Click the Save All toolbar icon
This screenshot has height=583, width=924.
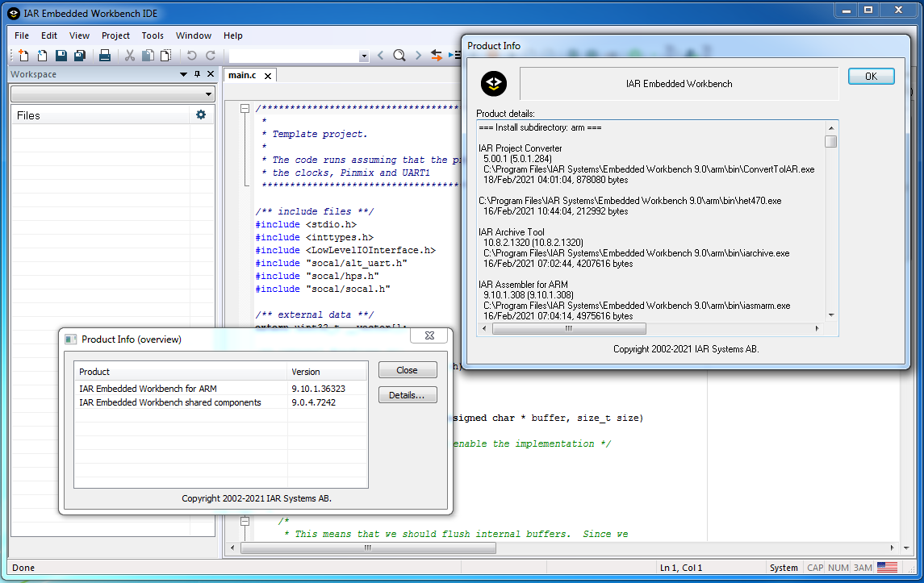[x=80, y=56]
